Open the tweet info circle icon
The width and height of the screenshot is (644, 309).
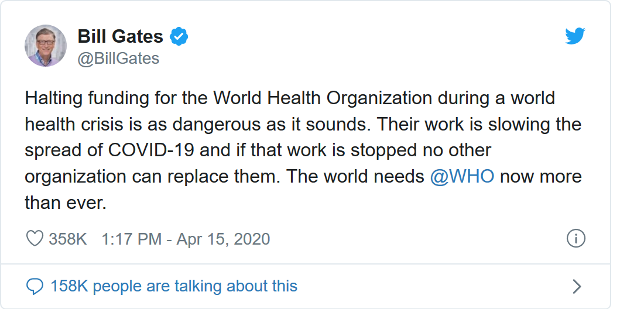[576, 238]
